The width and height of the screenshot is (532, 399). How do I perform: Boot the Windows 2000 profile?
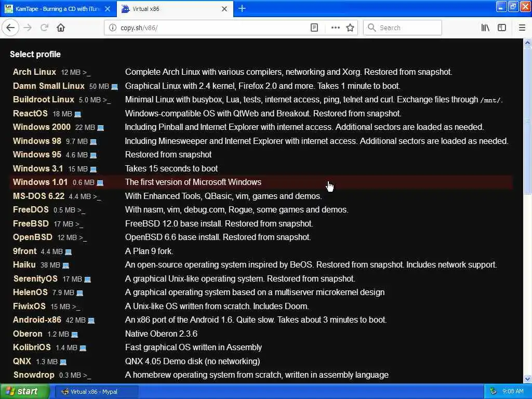pos(42,127)
